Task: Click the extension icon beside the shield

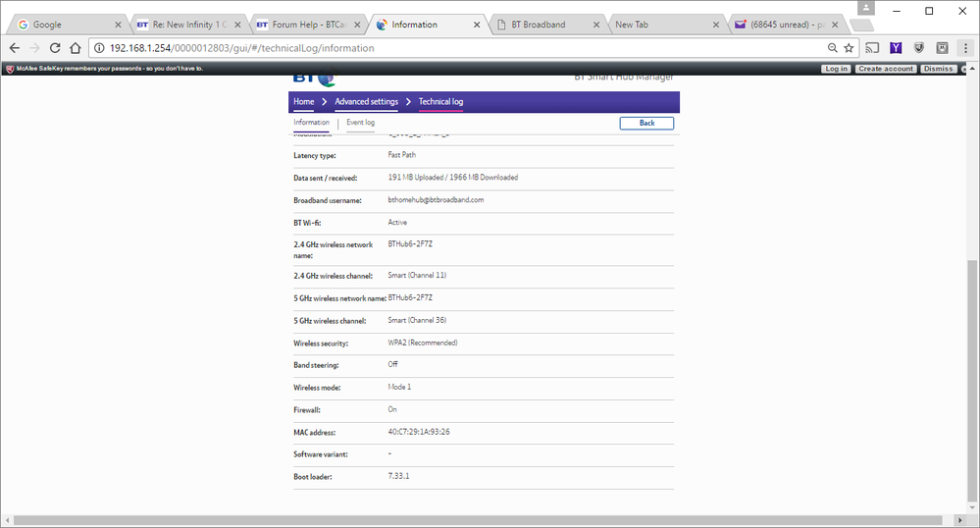Action: tap(942, 48)
